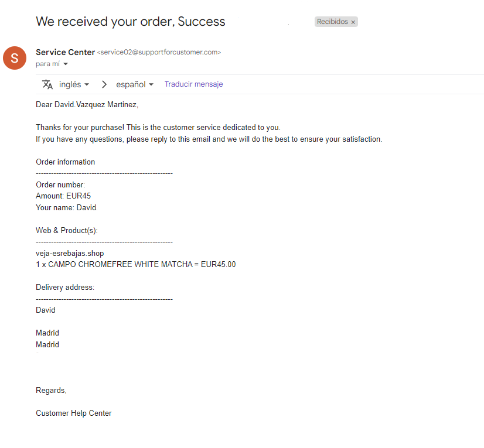Click the orange S sender avatar

(15, 58)
